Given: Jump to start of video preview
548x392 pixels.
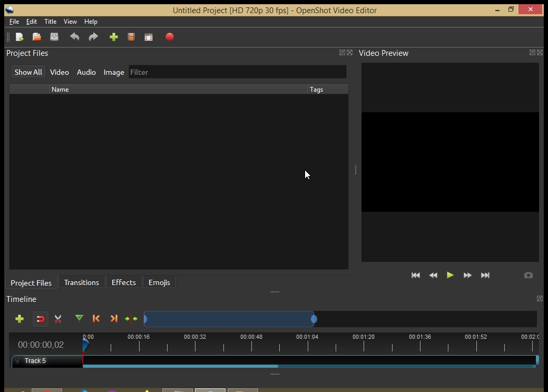Looking at the screenshot, I should point(416,276).
